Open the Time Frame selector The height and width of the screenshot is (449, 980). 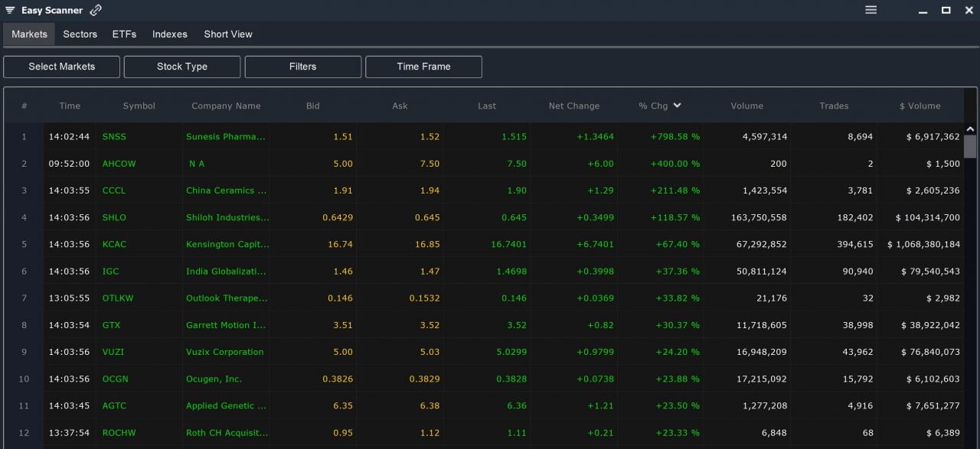pos(423,67)
